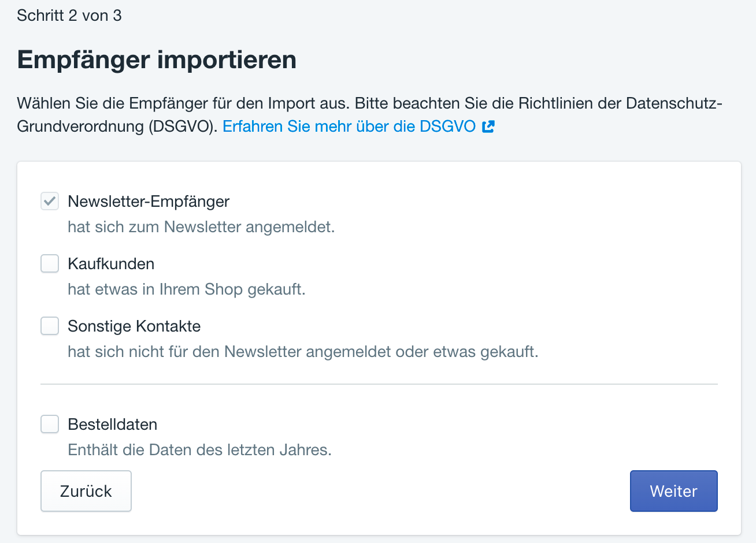Open the 'Erfahren Sie mehr über die DSGVO' link
Viewport: 756px width, 543px height.
(349, 127)
